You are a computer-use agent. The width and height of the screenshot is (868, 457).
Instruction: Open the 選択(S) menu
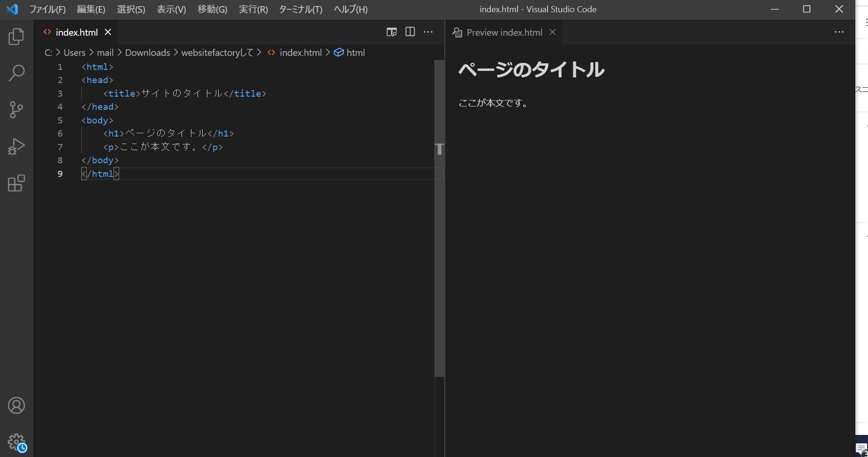(131, 9)
